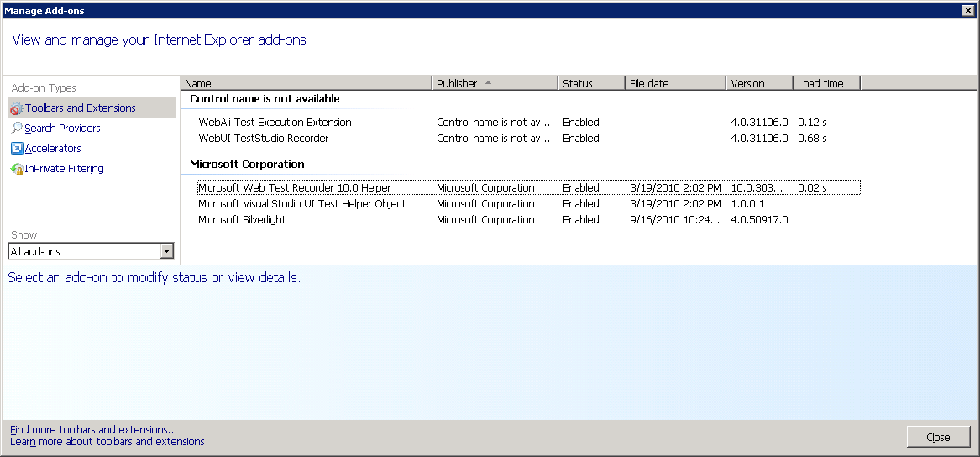Click the Publisher sort arrow indicator
The image size is (980, 457).
[x=488, y=82]
